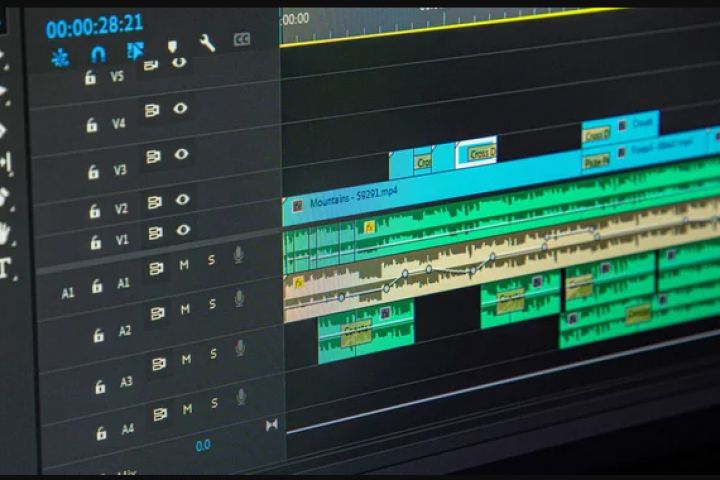
Task: Click the 00:00 mark on time ruler
Action: point(296,19)
